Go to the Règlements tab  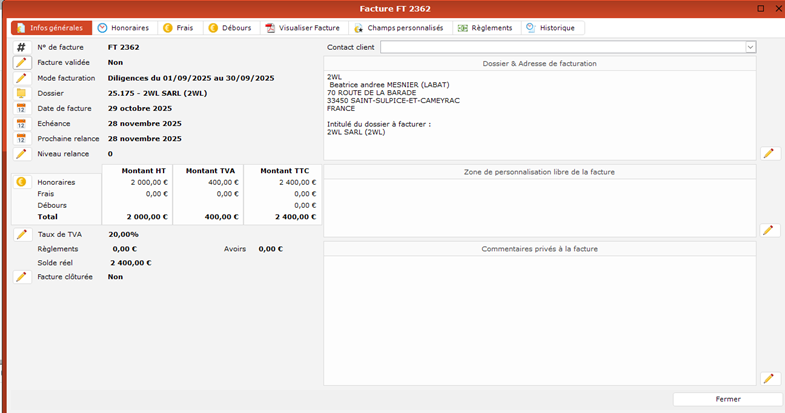pos(485,28)
